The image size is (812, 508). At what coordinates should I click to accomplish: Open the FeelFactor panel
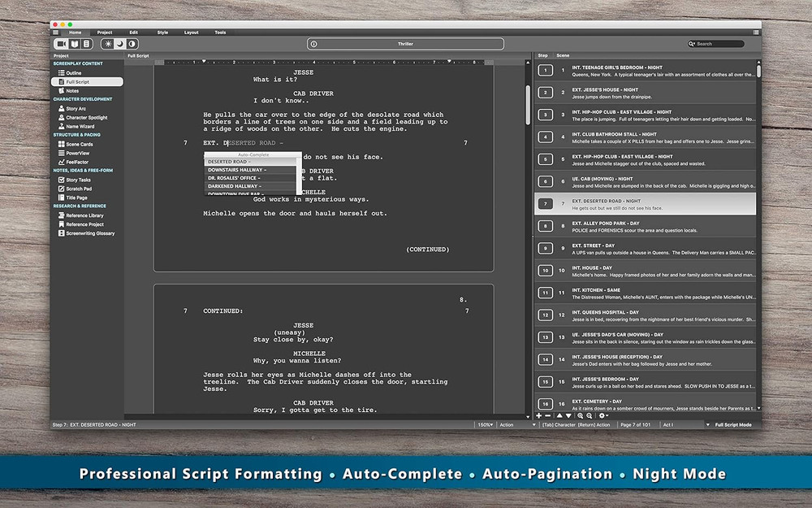[x=77, y=163]
